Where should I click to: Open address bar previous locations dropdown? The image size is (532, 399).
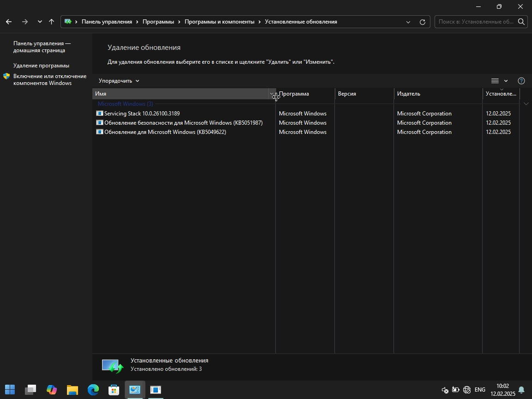(408, 22)
